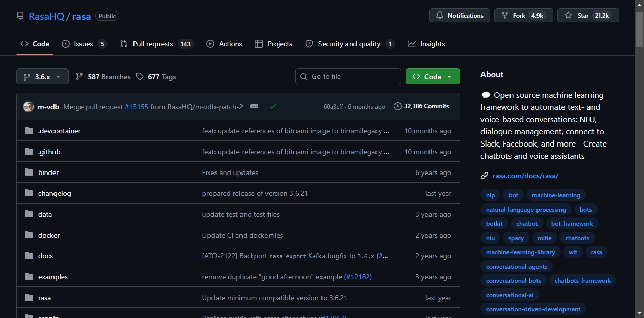The image size is (644, 318).
Task: Open 'Update minimum compatible version to 3.6.21' commit
Action: pyautogui.click(x=275, y=298)
